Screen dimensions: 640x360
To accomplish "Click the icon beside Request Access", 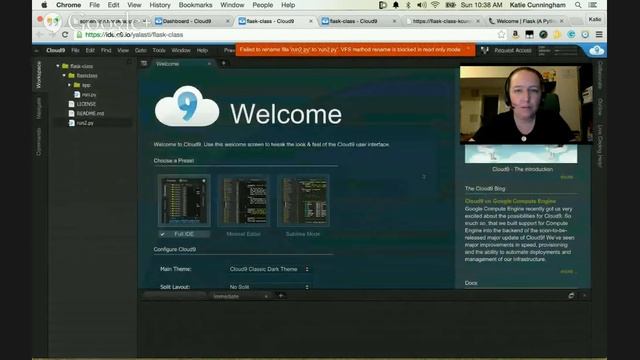I will (485, 50).
